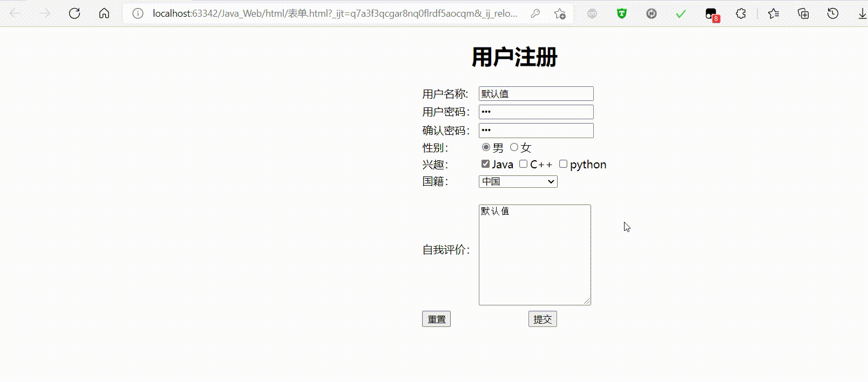
Task: Click the 重置 reset button
Action: [436, 319]
